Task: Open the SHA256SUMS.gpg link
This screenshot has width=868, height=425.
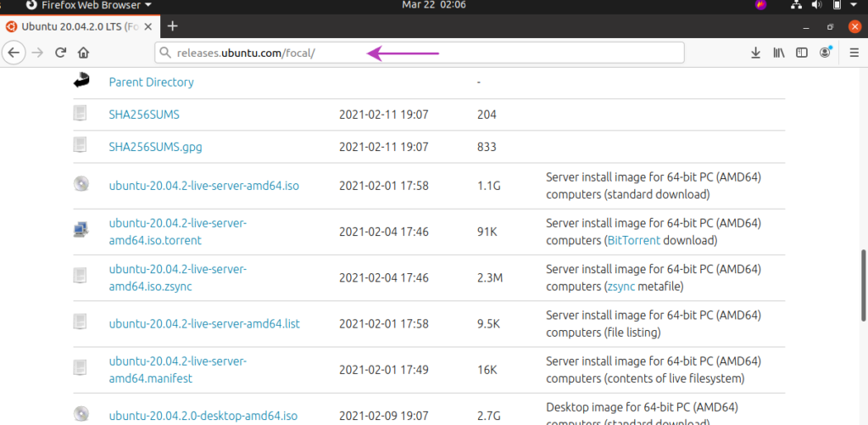Action: pyautogui.click(x=156, y=147)
